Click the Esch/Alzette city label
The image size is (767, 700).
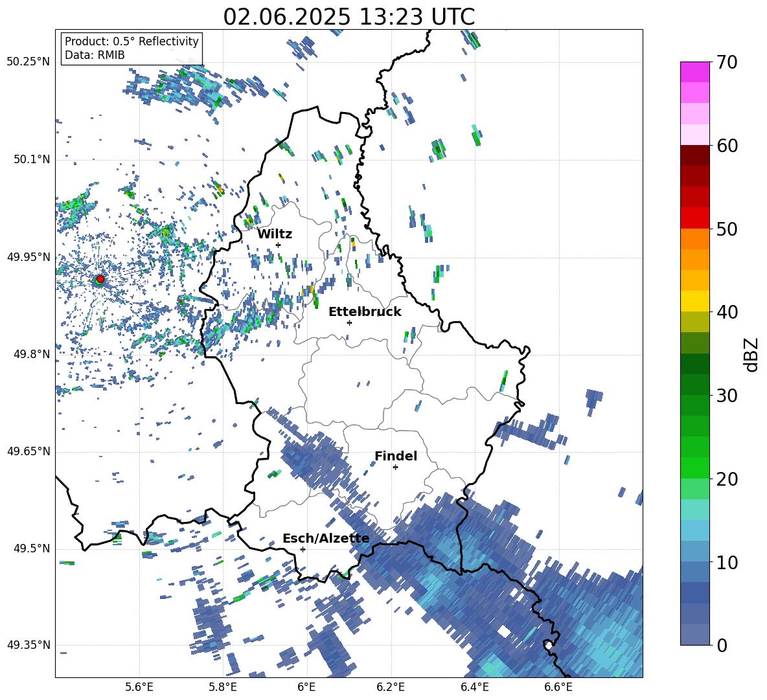(326, 539)
